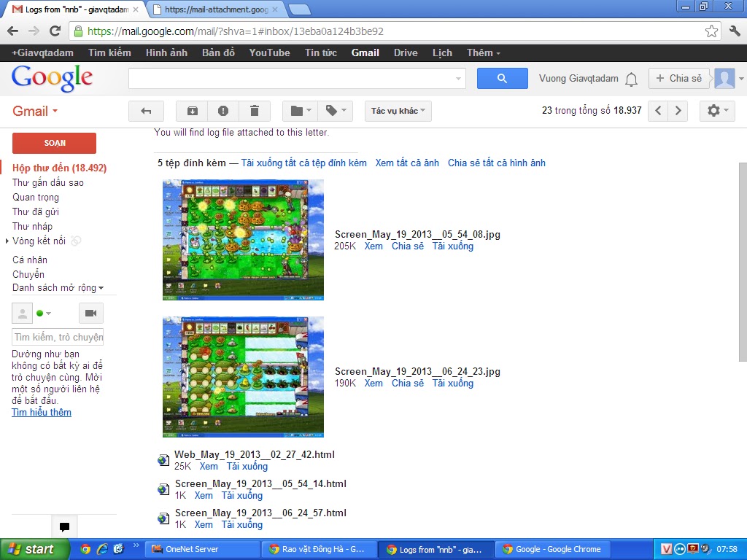Download Screen_May_19_2013__05_54_08.jpg via Tải xuống
The image size is (747, 560).
click(x=452, y=246)
